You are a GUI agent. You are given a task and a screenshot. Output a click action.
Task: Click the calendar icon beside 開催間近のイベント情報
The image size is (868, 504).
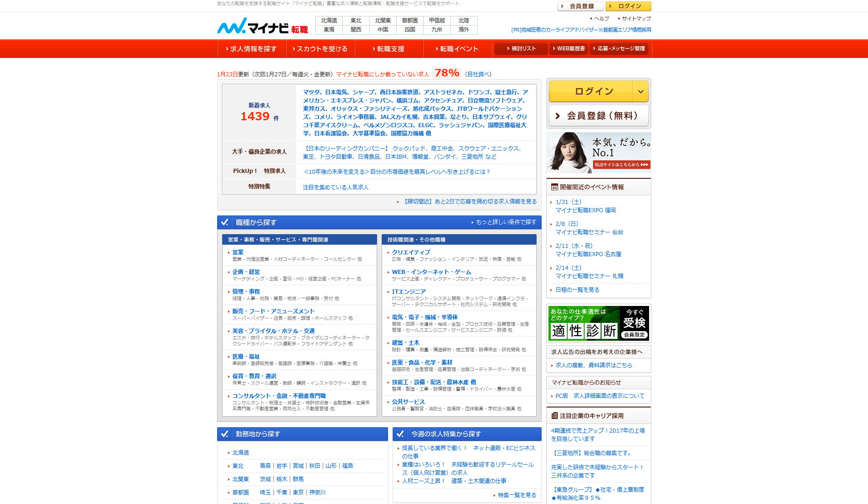(x=554, y=187)
